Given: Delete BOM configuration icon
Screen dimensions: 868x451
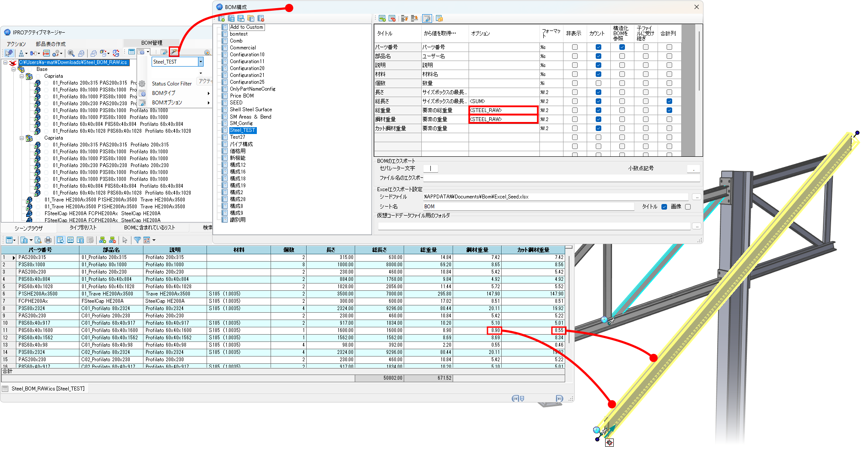Looking at the screenshot, I should [x=261, y=18].
